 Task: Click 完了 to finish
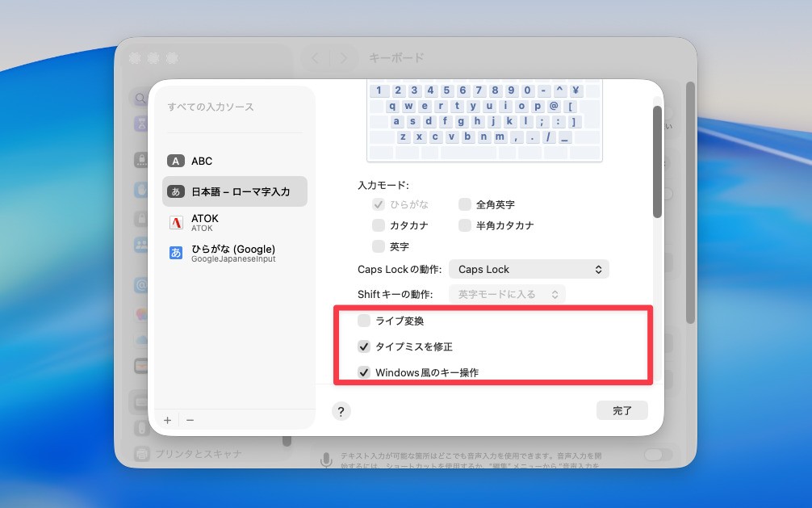[x=622, y=410]
